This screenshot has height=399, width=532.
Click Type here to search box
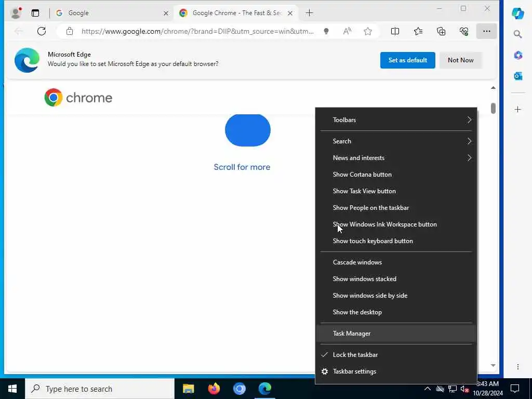(100, 389)
